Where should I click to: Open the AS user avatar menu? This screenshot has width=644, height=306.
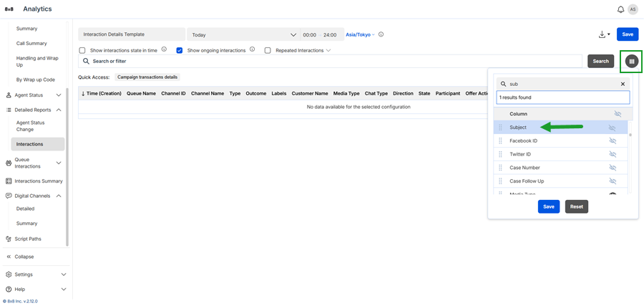coord(633,9)
